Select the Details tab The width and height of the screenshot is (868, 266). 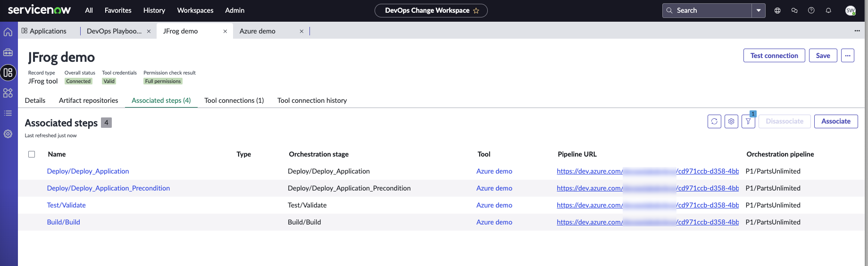[35, 100]
